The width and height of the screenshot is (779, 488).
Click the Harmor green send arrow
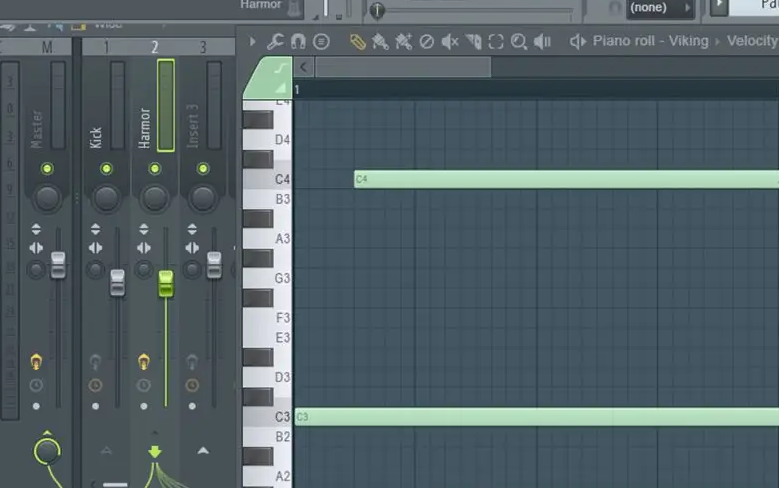click(x=155, y=451)
